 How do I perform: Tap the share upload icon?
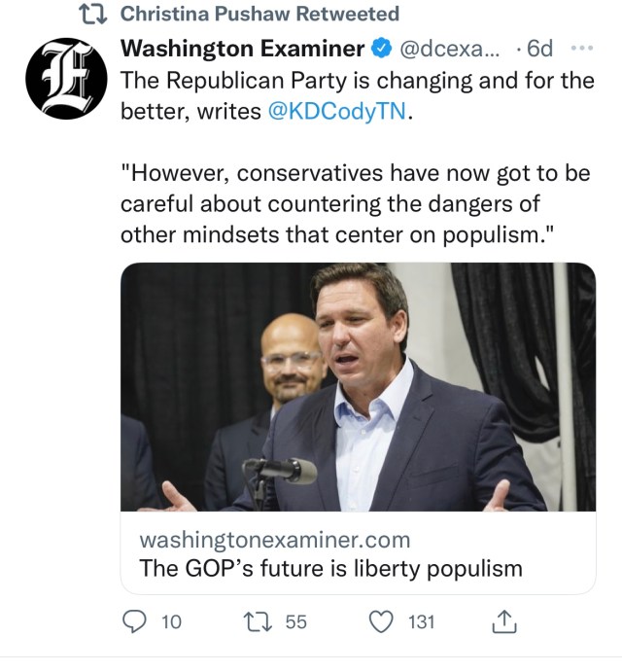click(504, 619)
